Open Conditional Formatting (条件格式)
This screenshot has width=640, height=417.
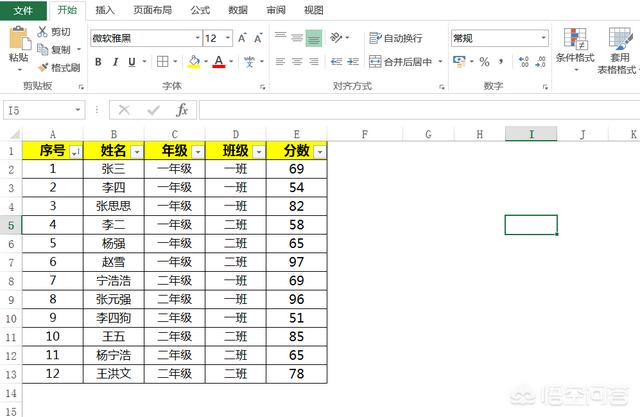pyautogui.click(x=575, y=48)
